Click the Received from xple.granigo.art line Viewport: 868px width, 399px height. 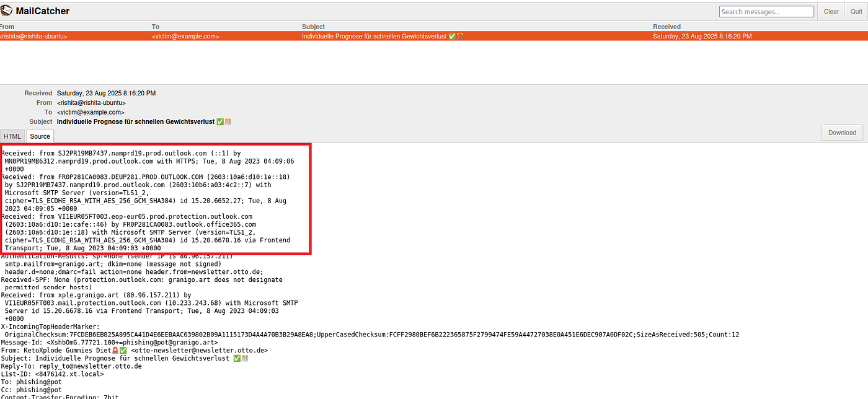pos(96,295)
